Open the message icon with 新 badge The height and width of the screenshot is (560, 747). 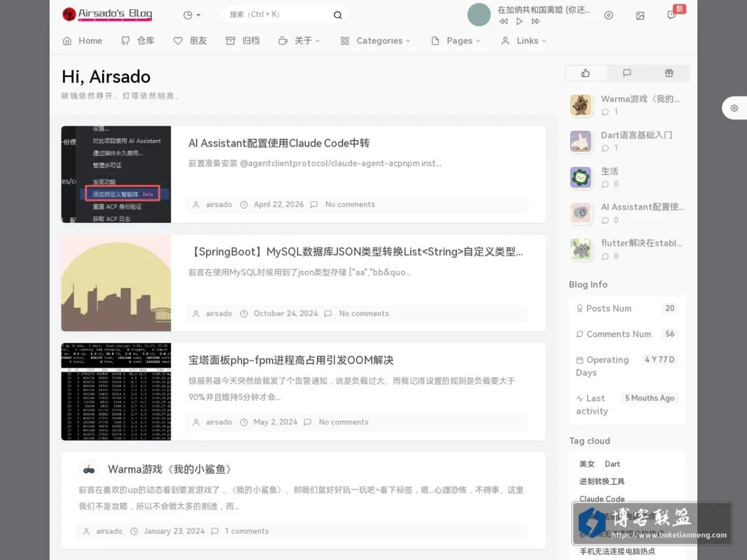[x=672, y=16]
